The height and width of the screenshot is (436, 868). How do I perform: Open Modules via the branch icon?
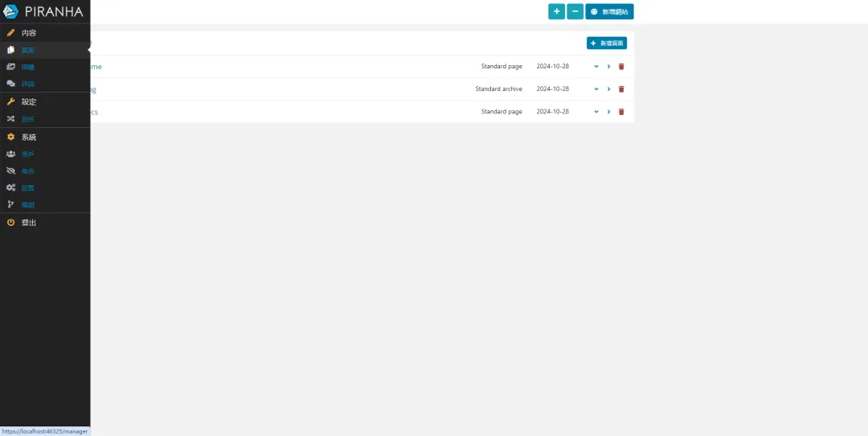[10, 204]
